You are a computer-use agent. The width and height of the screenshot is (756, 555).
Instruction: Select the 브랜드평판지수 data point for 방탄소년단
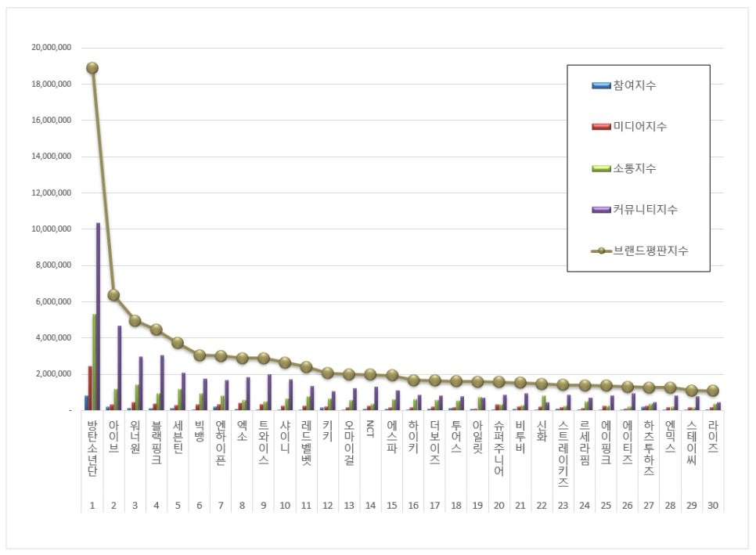click(x=92, y=68)
